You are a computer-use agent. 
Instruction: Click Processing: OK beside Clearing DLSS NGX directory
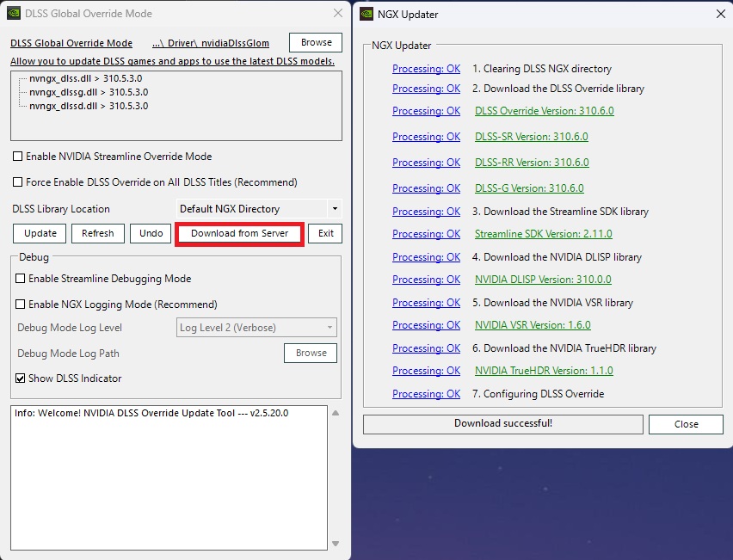coord(426,69)
